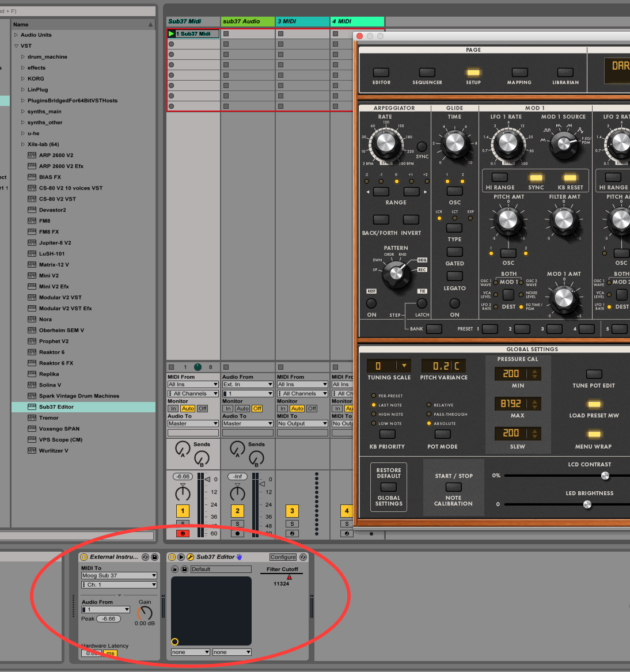Click the arpeggiator SYNC button under Rate
The width and height of the screenshot is (630, 672).
422,147
